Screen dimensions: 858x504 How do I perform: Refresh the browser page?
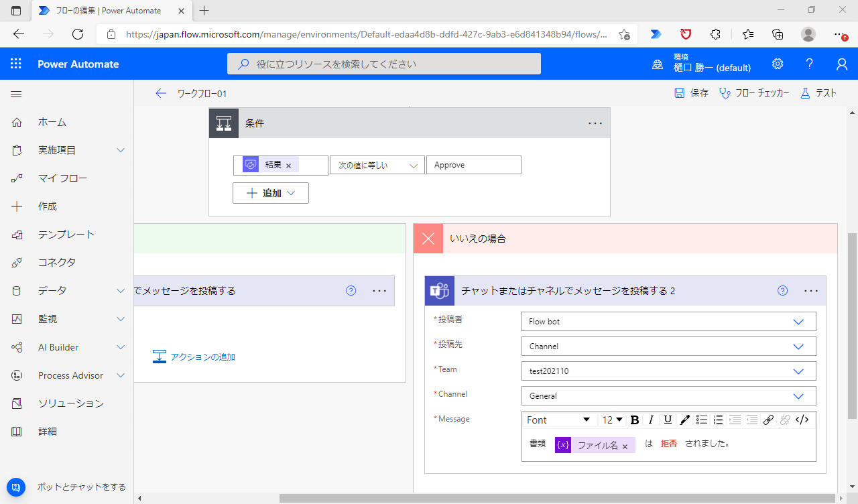(78, 34)
